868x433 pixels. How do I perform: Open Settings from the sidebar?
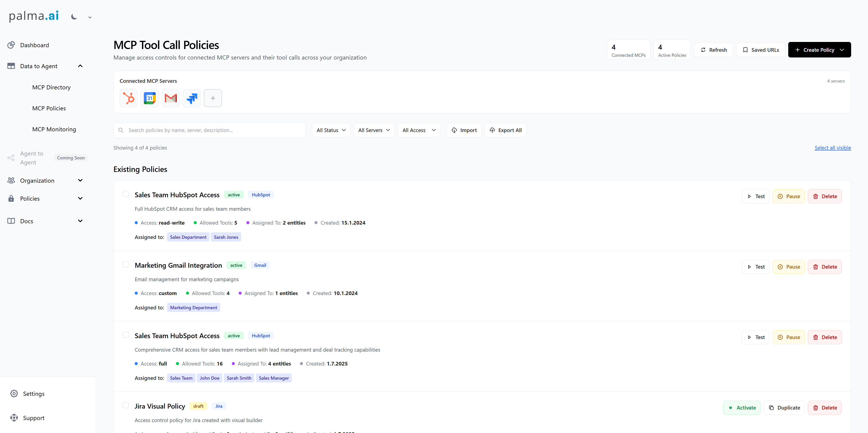(x=34, y=394)
